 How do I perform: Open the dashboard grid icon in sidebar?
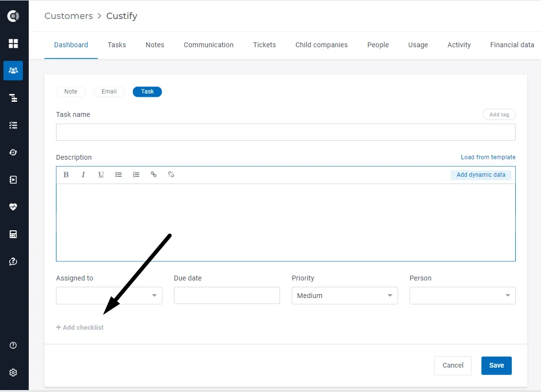coord(13,43)
